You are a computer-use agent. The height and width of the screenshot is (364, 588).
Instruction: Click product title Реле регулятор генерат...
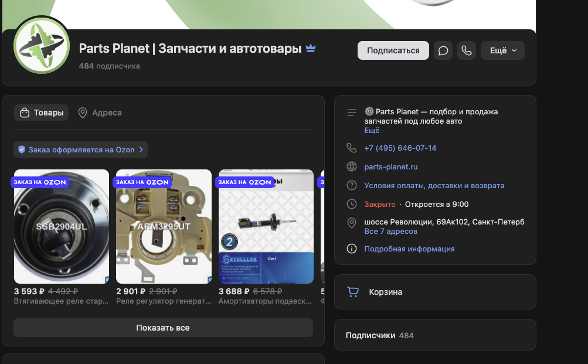(x=164, y=301)
